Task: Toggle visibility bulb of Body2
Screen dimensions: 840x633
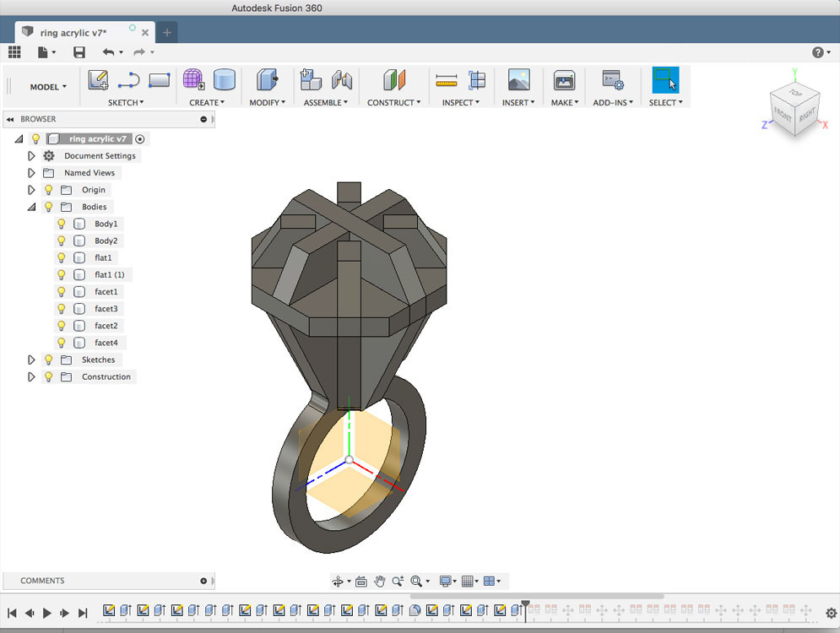Action: (x=62, y=241)
